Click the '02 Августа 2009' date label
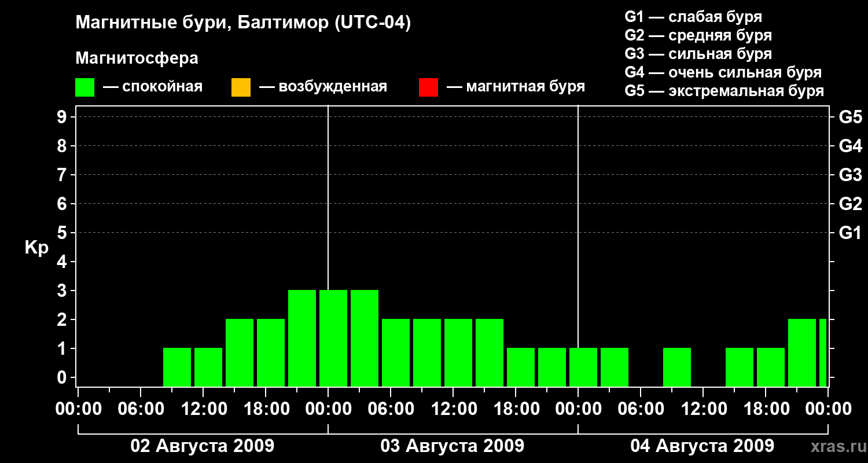Viewport: 868px width, 463px height. coord(203,446)
